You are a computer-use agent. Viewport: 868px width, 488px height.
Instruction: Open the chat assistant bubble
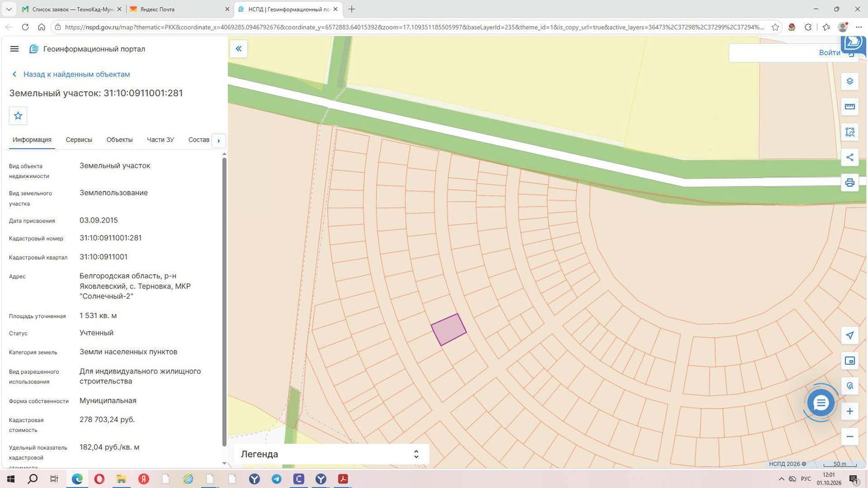[x=821, y=403]
